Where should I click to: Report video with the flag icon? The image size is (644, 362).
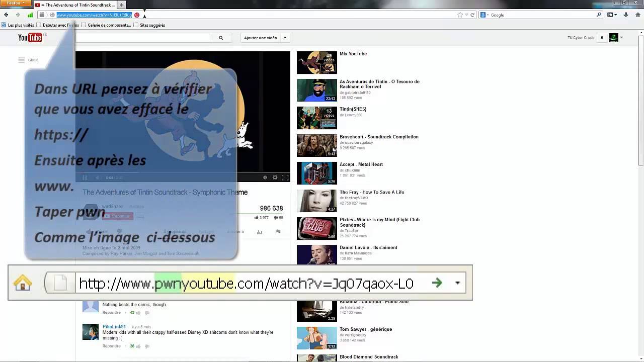(x=278, y=232)
